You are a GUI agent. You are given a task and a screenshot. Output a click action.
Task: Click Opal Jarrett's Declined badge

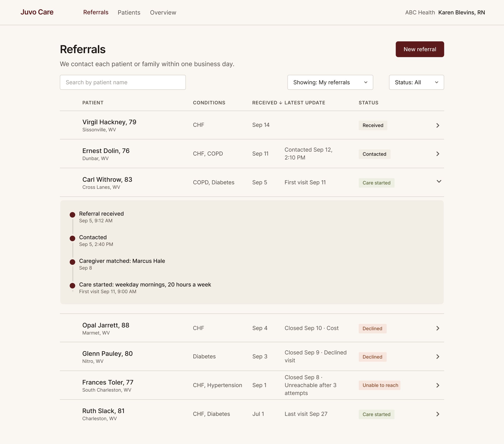(372, 329)
